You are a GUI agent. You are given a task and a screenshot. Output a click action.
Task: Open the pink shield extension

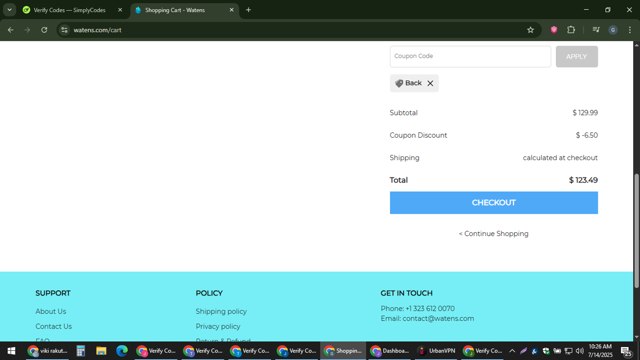pyautogui.click(x=554, y=30)
